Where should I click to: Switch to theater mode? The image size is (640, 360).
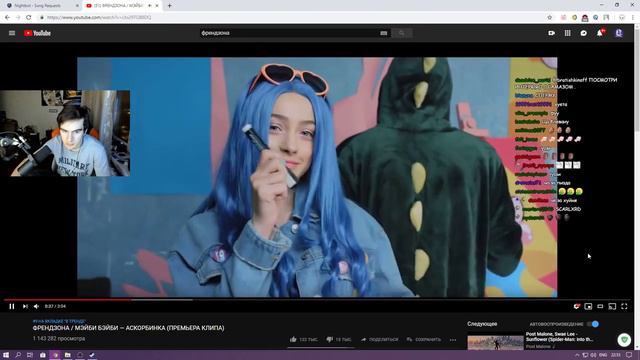pos(600,306)
